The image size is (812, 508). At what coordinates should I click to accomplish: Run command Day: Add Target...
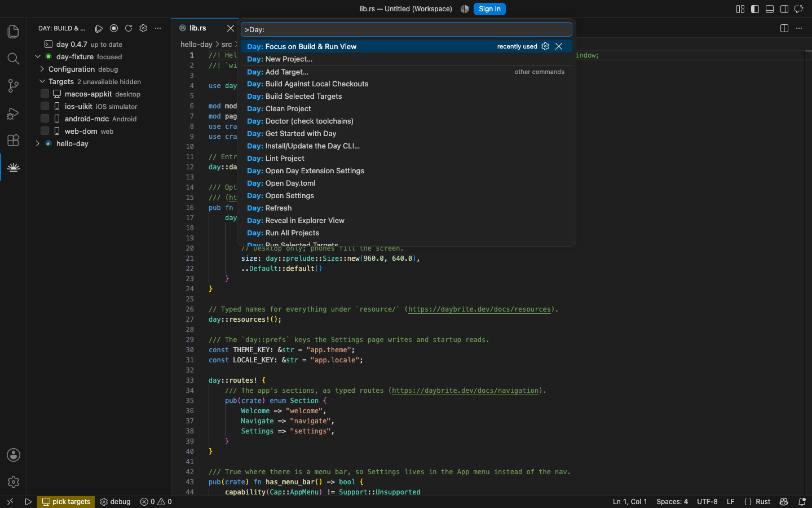tap(407, 72)
